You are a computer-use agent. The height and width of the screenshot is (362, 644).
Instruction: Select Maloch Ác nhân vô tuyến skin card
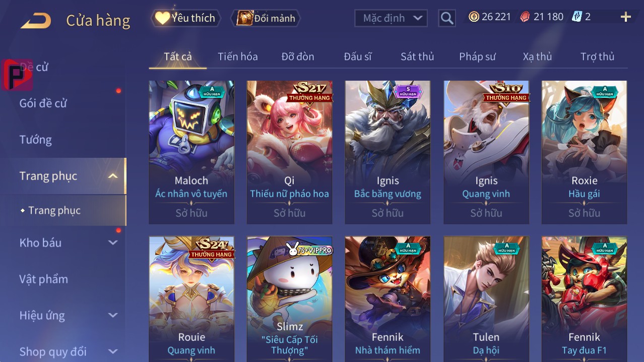(x=191, y=152)
